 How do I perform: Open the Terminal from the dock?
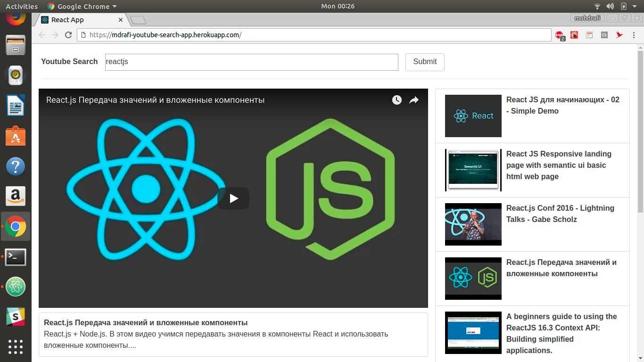point(16,257)
